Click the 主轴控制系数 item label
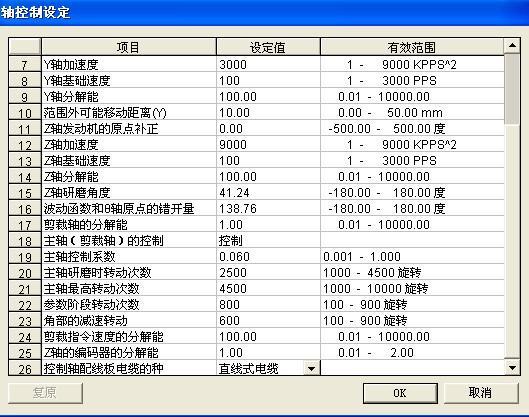The height and width of the screenshot is (417, 529). click(80, 257)
